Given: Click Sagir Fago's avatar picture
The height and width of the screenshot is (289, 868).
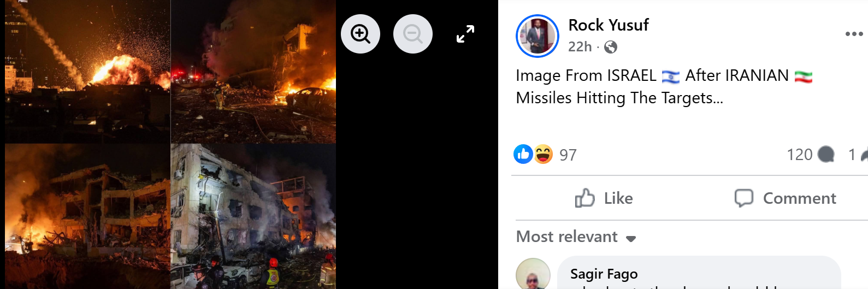Looking at the screenshot, I should tap(533, 274).
